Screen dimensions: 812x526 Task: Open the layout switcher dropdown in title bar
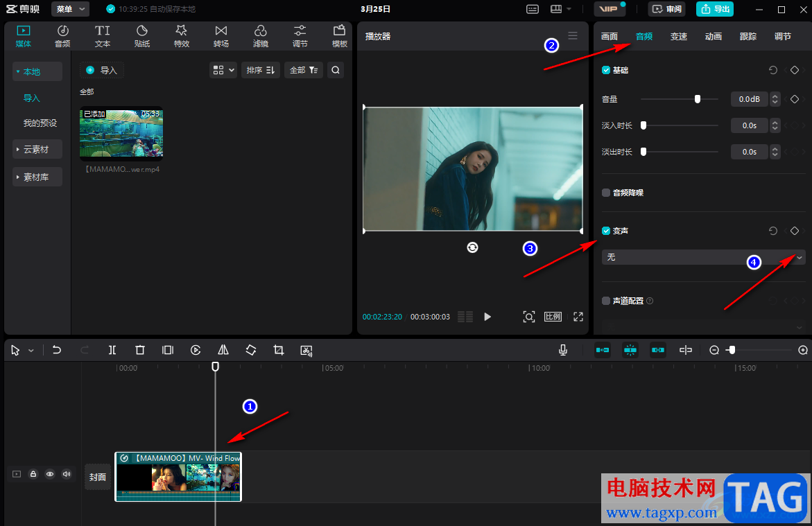(561, 9)
